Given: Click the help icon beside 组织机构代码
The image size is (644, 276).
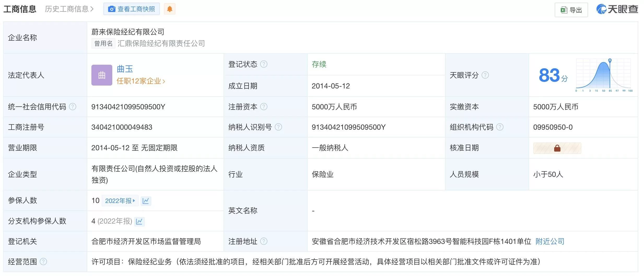Looking at the screenshot, I should pos(500,127).
